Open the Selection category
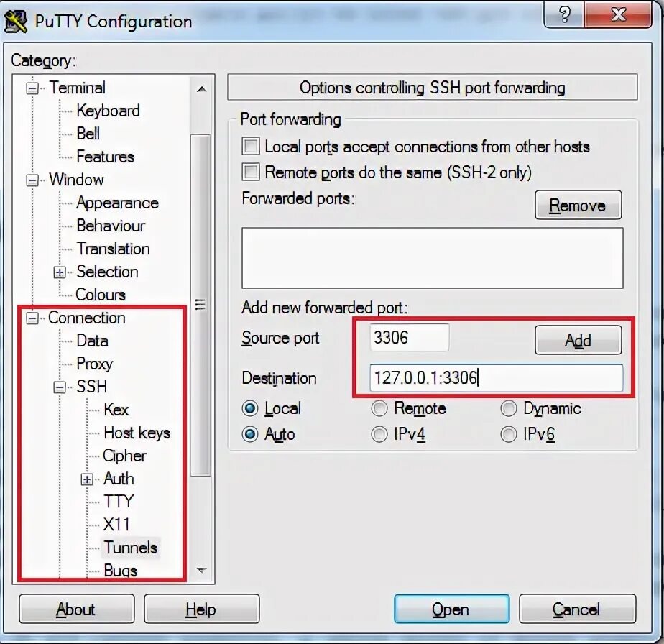Screen dimensions: 664x644 click(x=107, y=272)
